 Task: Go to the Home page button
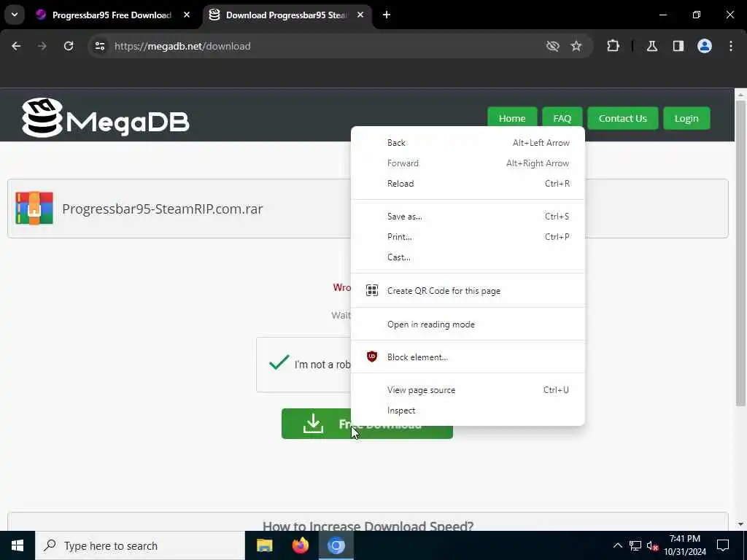point(512,118)
